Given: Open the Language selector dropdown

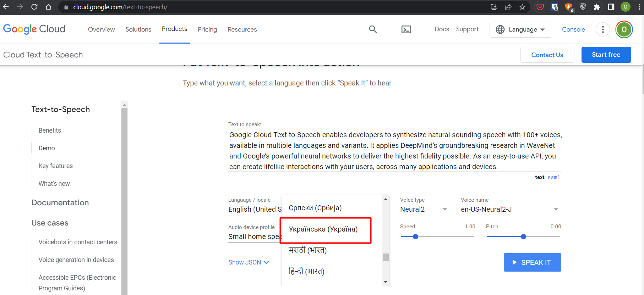Looking at the screenshot, I should pos(520,29).
